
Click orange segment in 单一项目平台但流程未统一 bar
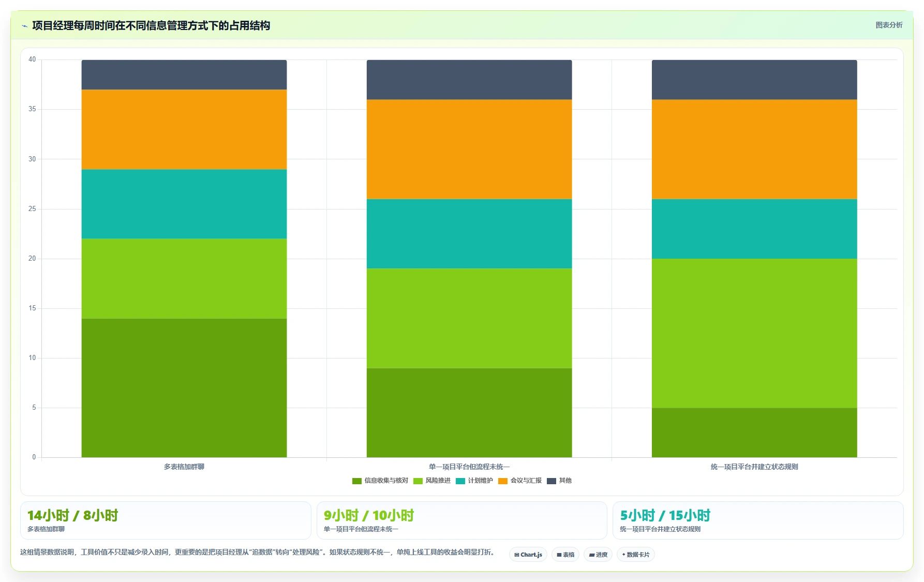(469, 150)
